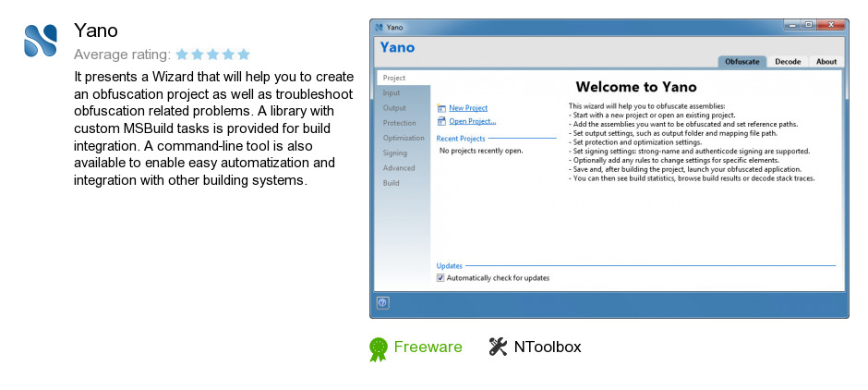The height and width of the screenshot is (390, 868).
Task: Click the Average rating label
Action: pos(122,55)
